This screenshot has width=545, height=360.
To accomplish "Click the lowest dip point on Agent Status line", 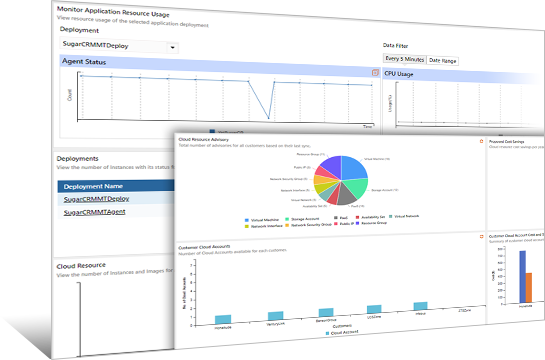I will (269, 118).
